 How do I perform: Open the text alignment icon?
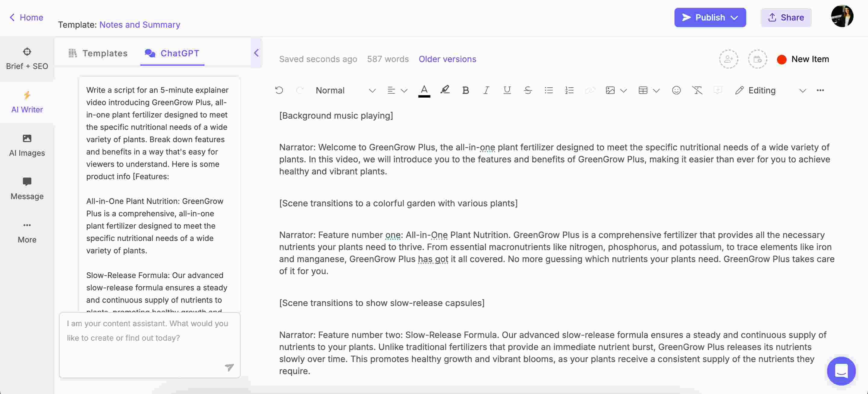[x=391, y=90]
